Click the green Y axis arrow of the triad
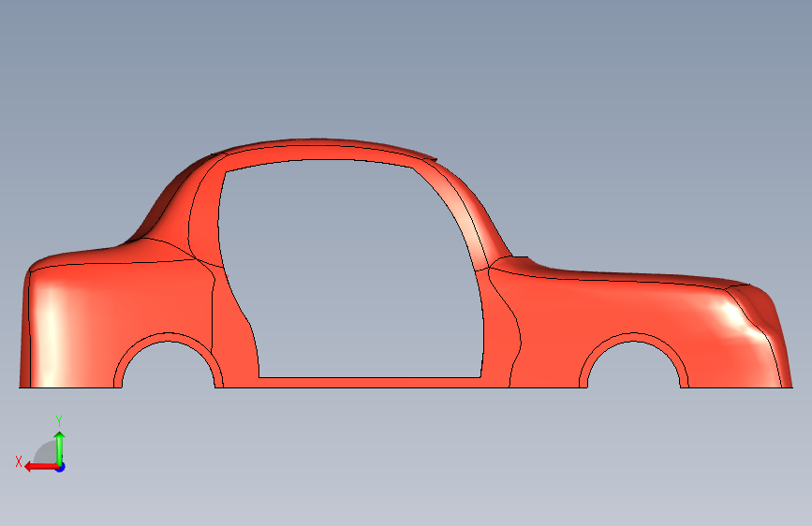Image resolution: width=812 pixels, height=526 pixels. [x=60, y=448]
